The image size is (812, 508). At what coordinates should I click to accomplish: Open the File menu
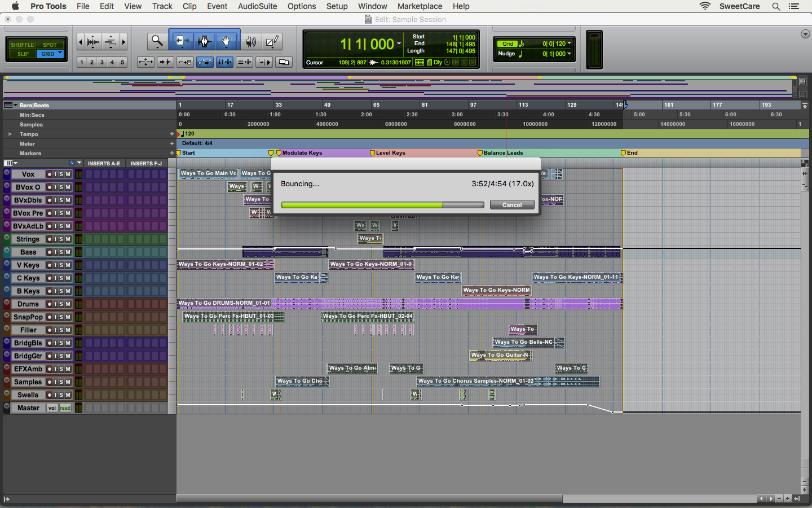(x=83, y=6)
